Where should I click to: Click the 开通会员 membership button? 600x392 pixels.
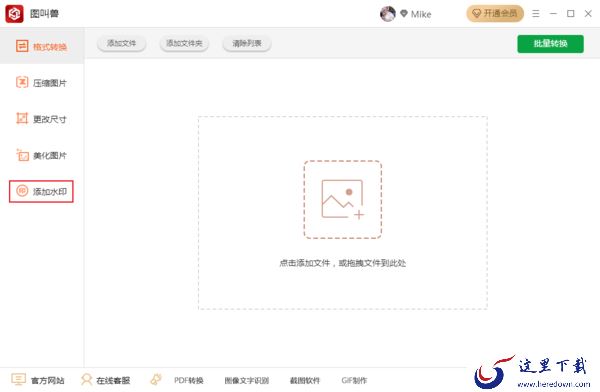pos(495,14)
